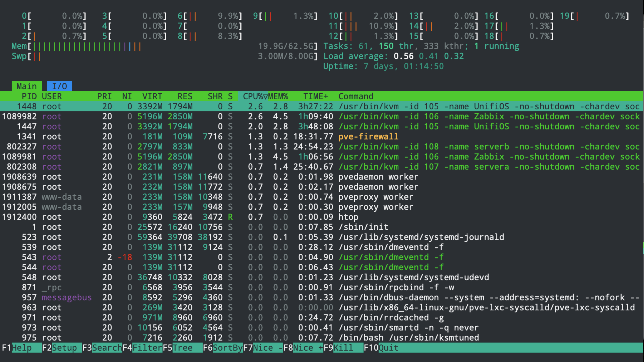
Task: Click the Mem usage meter bar
Action: [165, 46]
